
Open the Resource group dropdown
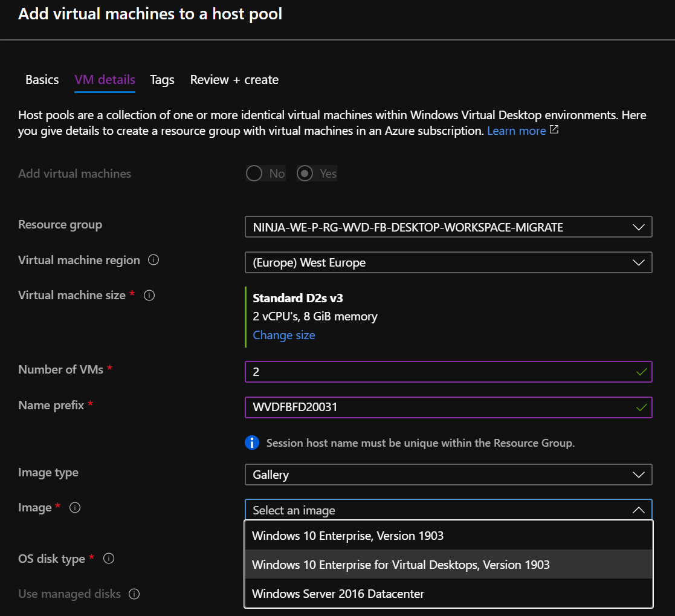[x=448, y=227]
